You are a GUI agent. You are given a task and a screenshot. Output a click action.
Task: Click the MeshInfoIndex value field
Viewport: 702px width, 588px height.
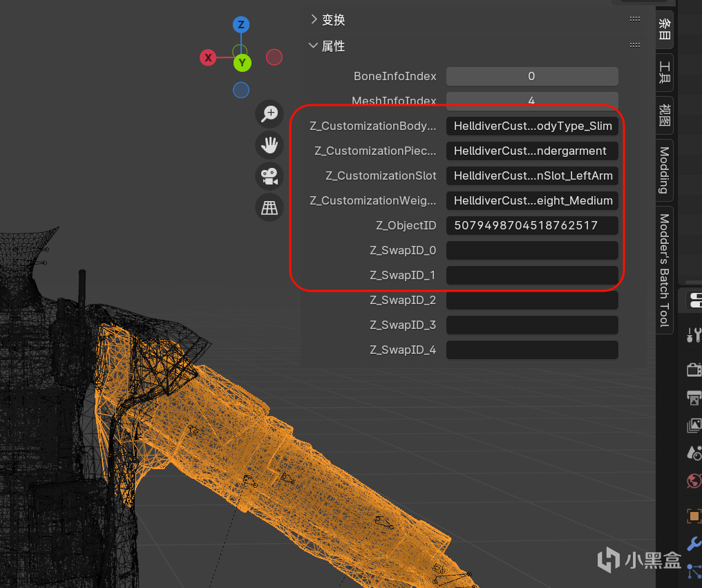click(532, 99)
